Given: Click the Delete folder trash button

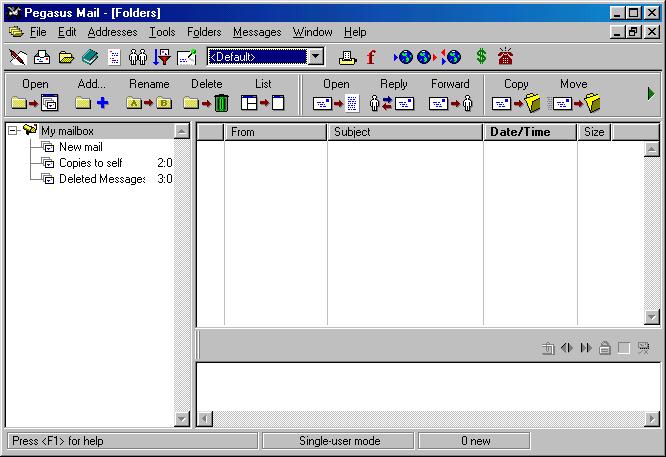Looking at the screenshot, I should tap(207, 102).
